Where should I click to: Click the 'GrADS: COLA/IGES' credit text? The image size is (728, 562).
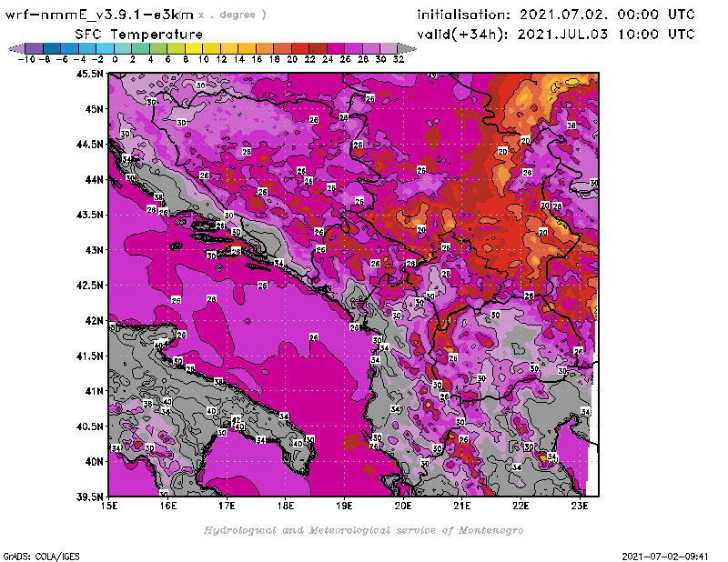pos(41,557)
